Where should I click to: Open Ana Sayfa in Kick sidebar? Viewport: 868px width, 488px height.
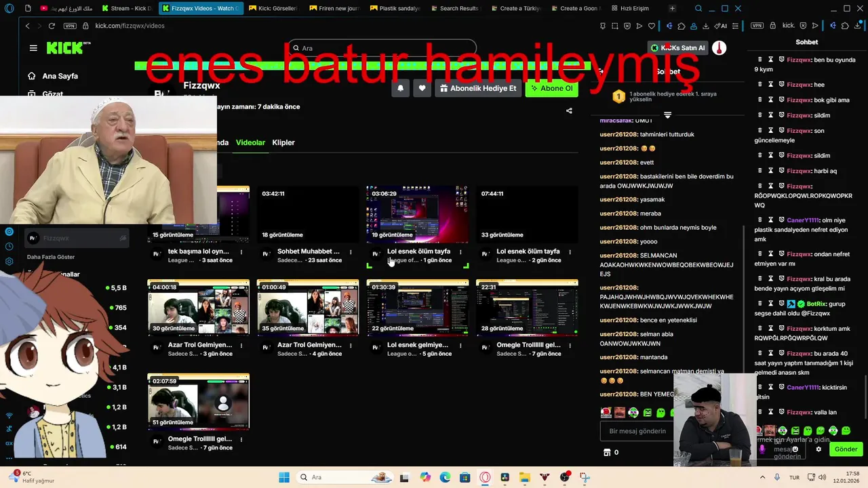coord(53,76)
